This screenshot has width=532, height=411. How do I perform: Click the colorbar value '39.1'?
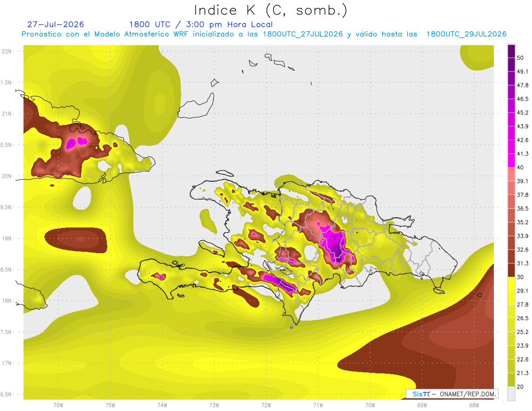523,181
